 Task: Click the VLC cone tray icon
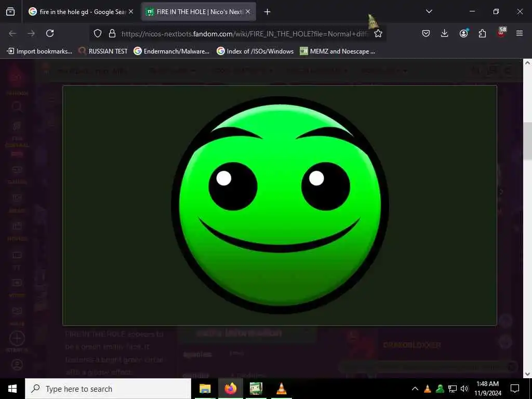[x=428, y=389]
